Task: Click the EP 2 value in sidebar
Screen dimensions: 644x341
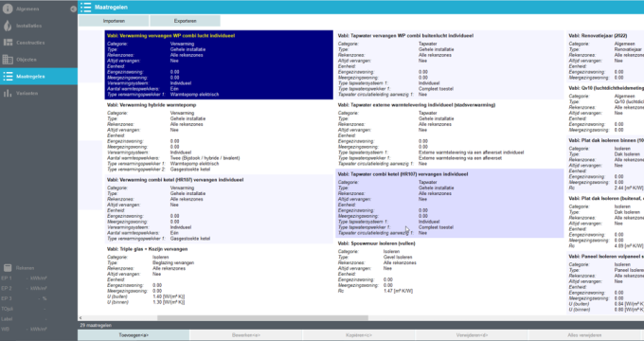Action: pos(37,288)
